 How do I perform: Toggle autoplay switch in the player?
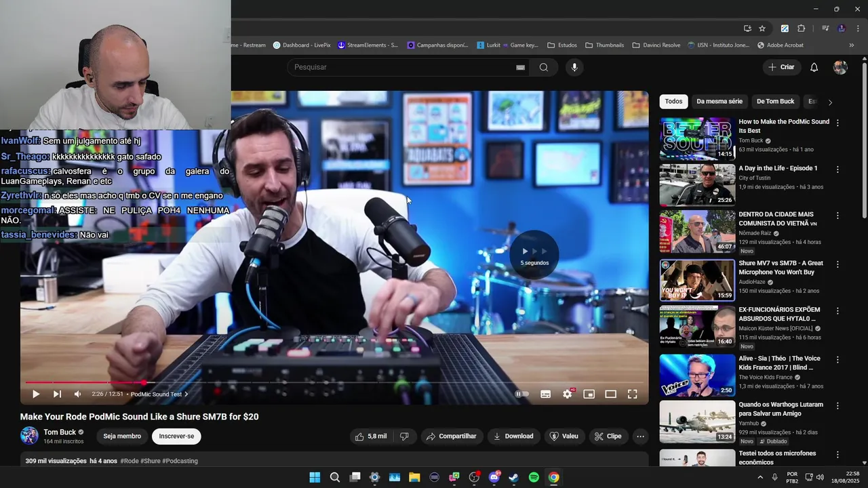[x=521, y=394]
